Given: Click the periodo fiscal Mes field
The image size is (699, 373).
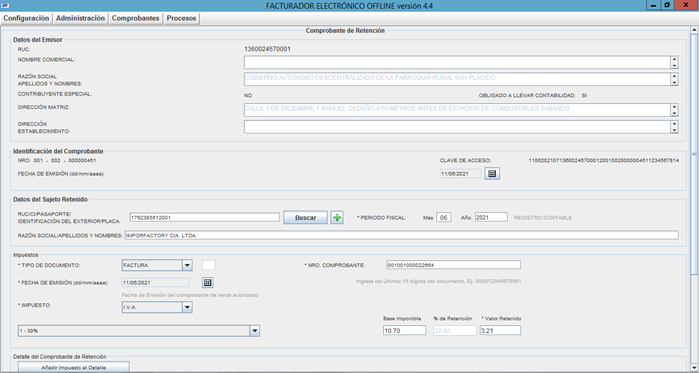Looking at the screenshot, I should (444, 217).
